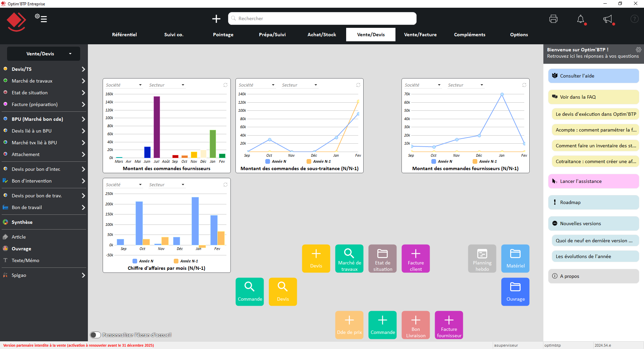Viewport: 644px width, 349px height.
Task: Open the Marché de travaux search tile
Action: pos(349,258)
